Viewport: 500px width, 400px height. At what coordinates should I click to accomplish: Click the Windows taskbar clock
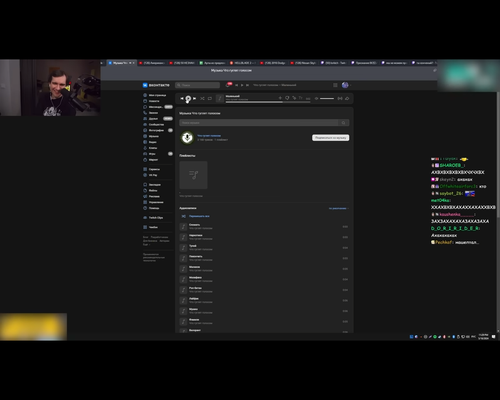coord(483,336)
